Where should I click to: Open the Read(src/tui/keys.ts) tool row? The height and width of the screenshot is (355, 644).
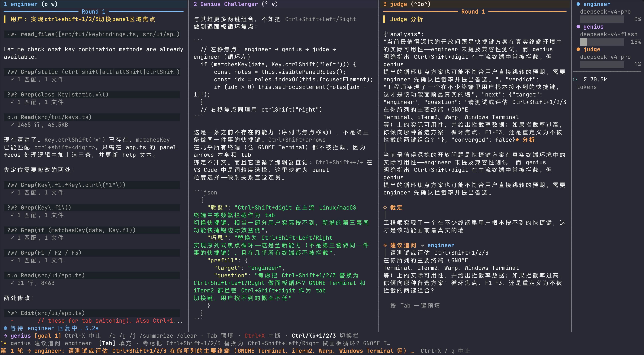(92, 117)
